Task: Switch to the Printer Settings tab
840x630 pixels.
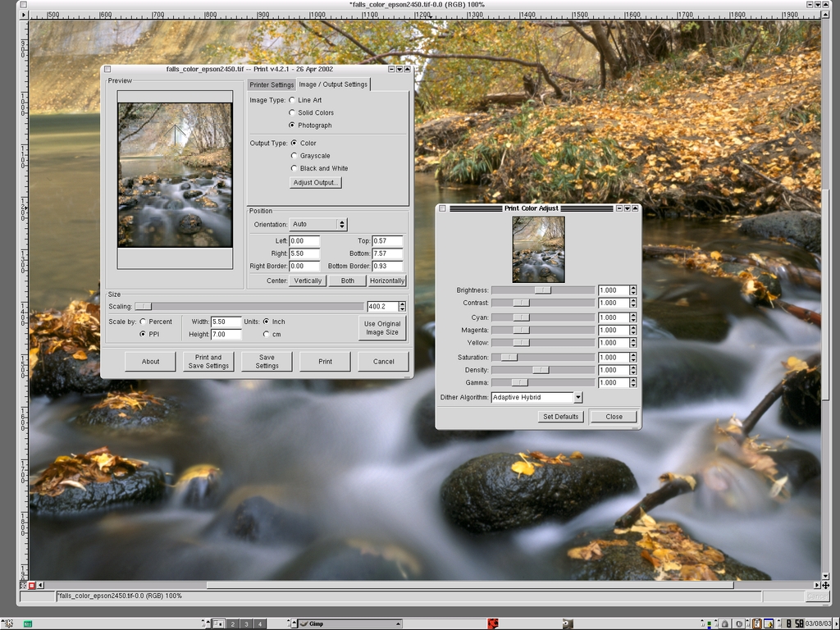Action: pos(272,84)
